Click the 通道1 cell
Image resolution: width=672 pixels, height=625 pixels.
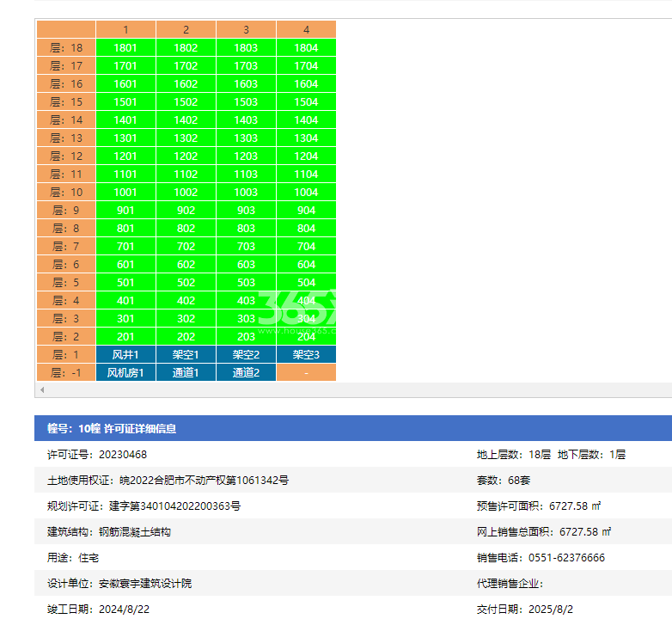click(x=186, y=372)
